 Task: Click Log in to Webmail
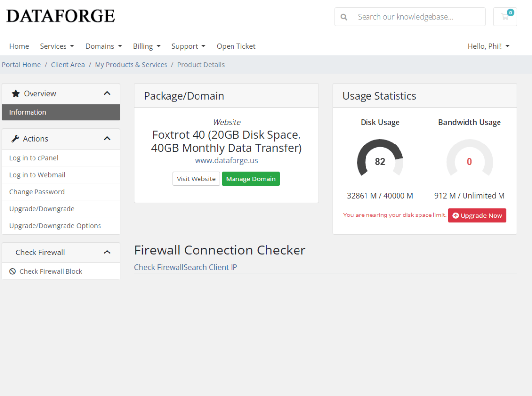click(61, 175)
